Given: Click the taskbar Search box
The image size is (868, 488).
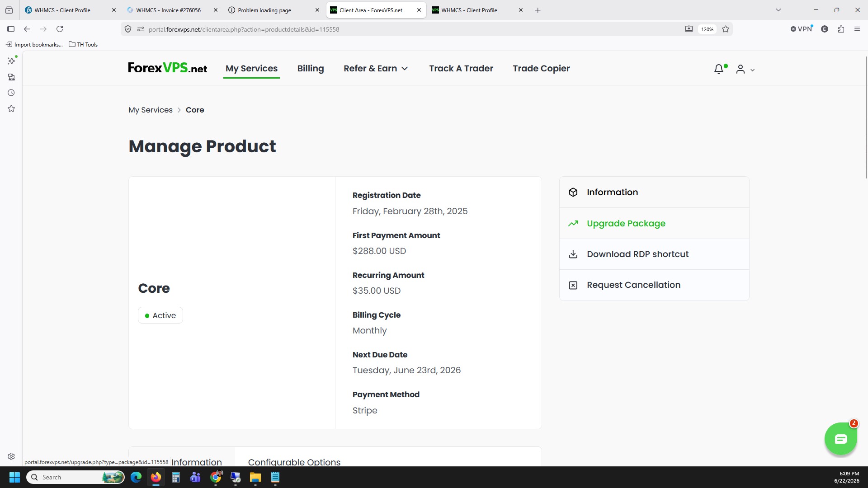Looking at the screenshot, I should coord(75,477).
